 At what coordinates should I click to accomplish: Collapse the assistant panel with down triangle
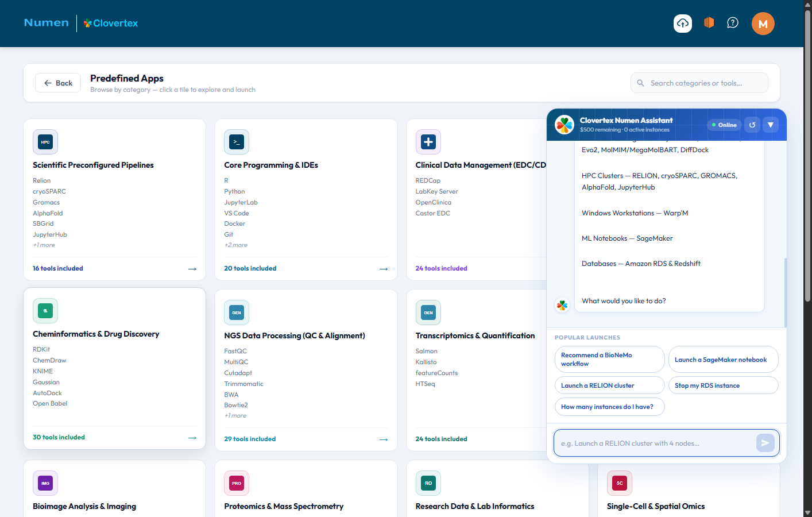(x=771, y=125)
